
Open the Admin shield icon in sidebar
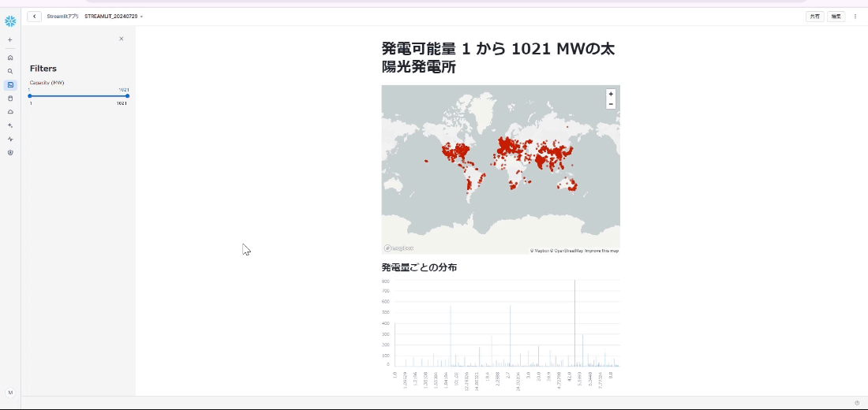(10, 153)
